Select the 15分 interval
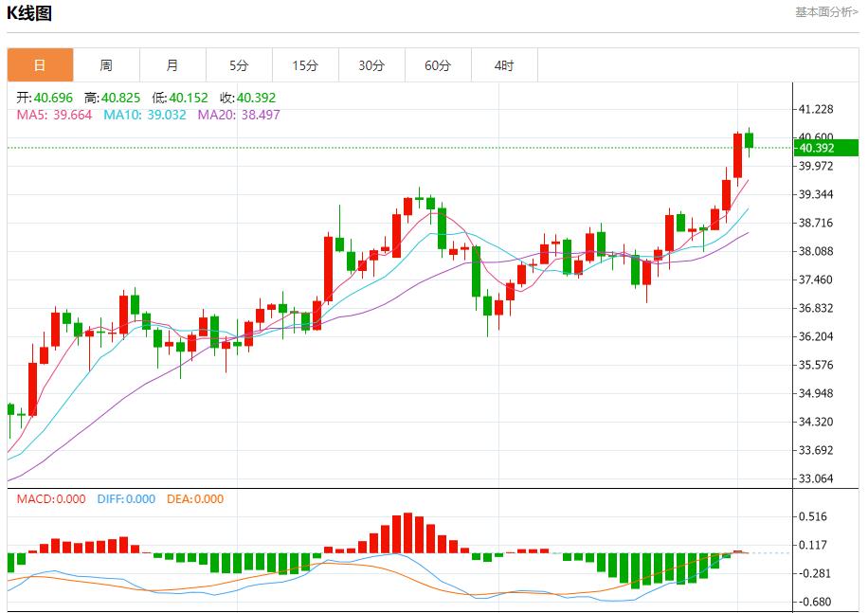This screenshot has height=613, width=868. pos(305,64)
